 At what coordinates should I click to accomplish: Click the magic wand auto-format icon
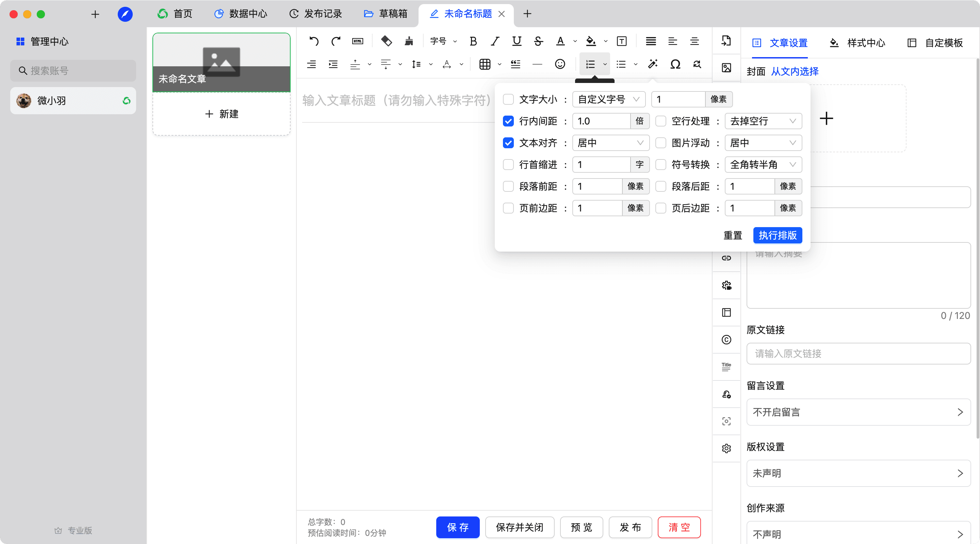(653, 64)
